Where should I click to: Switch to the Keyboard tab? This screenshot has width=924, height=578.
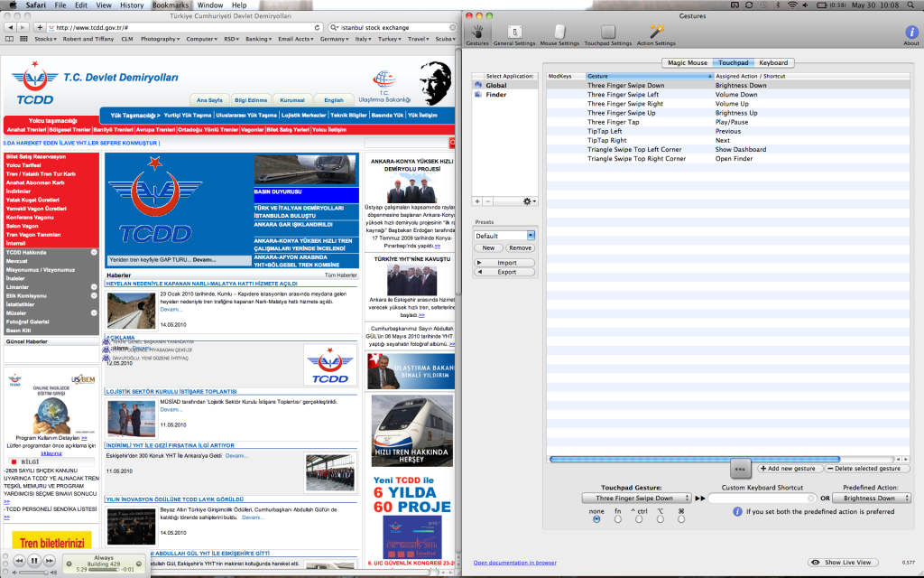click(x=773, y=62)
